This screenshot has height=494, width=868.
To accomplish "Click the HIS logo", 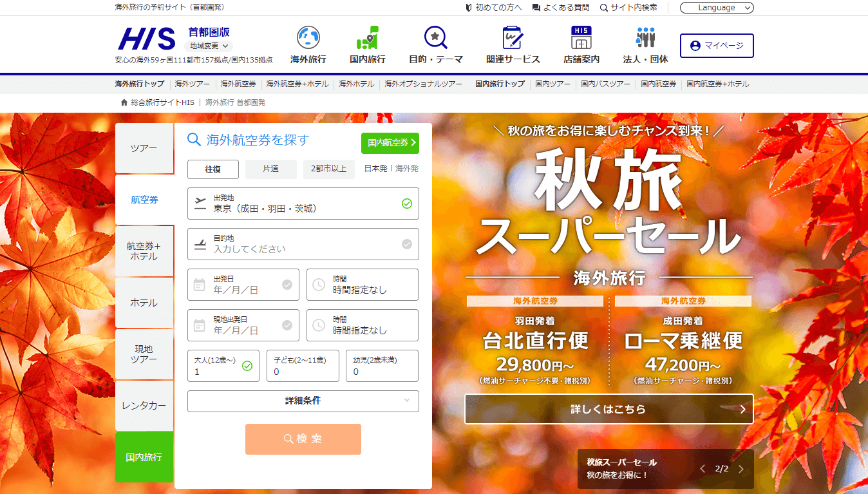I will (x=147, y=39).
